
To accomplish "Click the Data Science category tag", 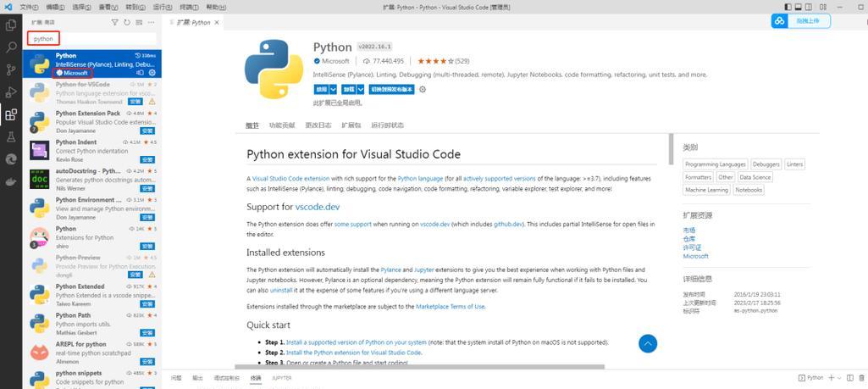I will pyautogui.click(x=755, y=177).
